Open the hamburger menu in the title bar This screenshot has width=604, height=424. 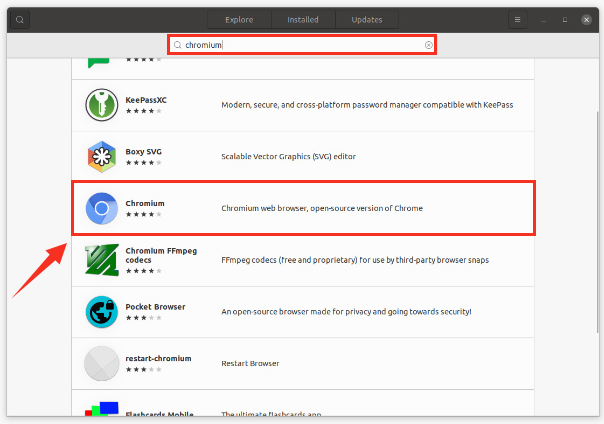(x=517, y=20)
